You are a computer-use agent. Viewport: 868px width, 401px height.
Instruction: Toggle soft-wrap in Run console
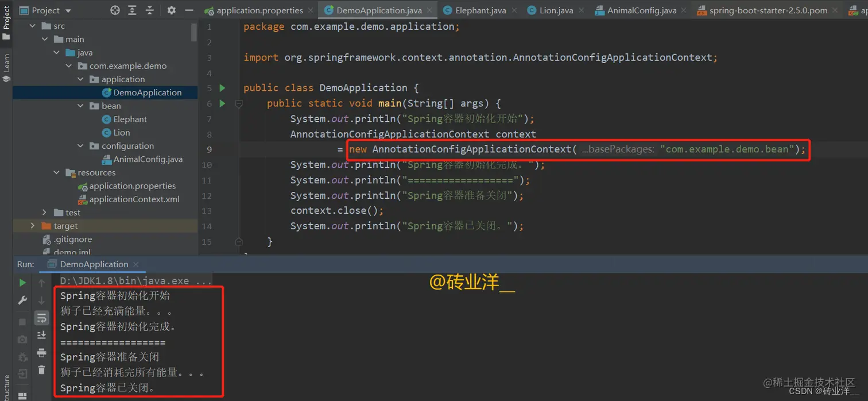tap(41, 318)
